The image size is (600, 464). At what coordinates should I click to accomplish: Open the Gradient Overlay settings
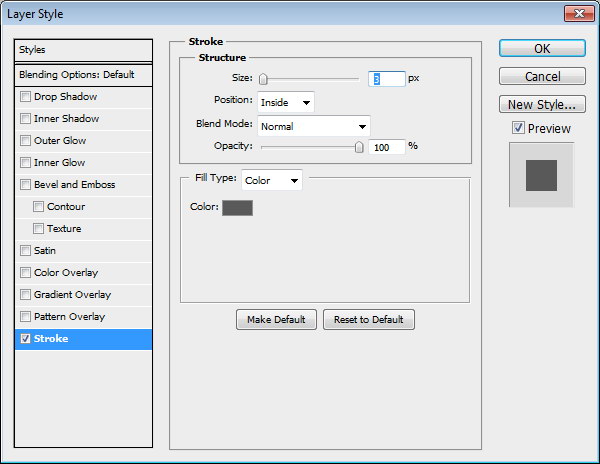(x=72, y=295)
